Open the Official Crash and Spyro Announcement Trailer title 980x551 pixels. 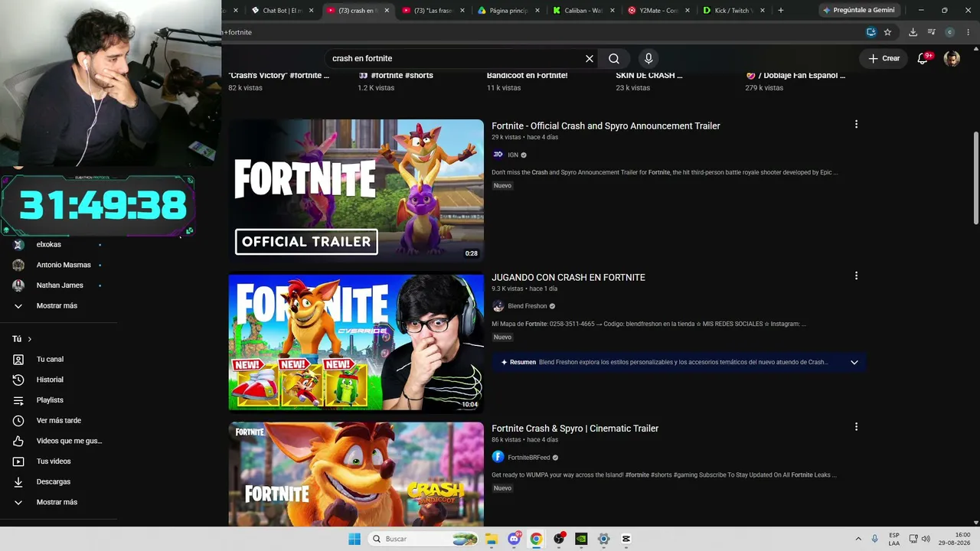606,126
